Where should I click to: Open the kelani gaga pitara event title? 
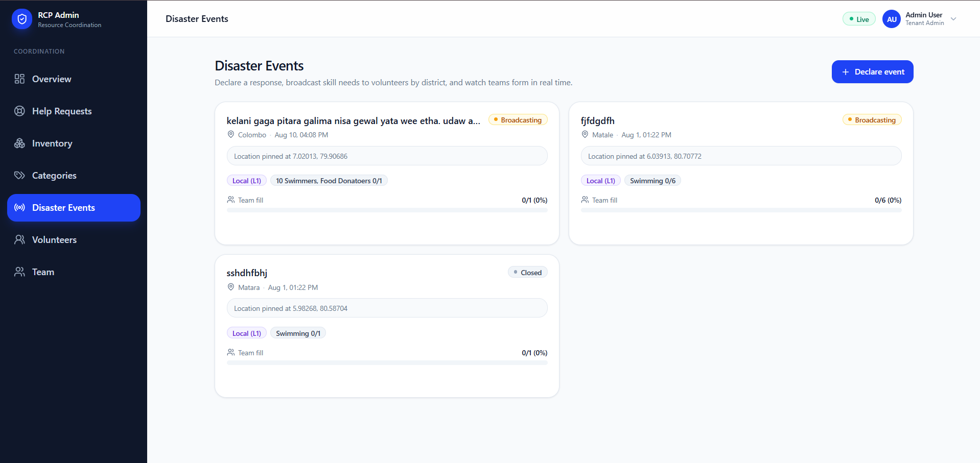coord(354,120)
